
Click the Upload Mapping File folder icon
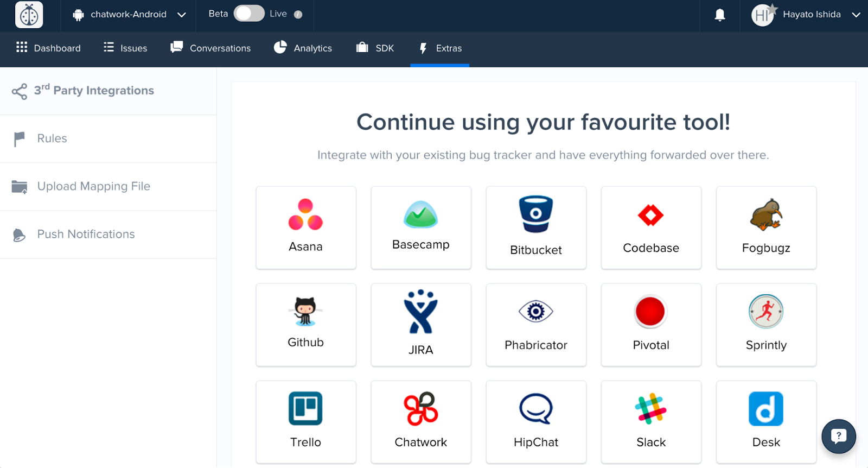pos(20,187)
